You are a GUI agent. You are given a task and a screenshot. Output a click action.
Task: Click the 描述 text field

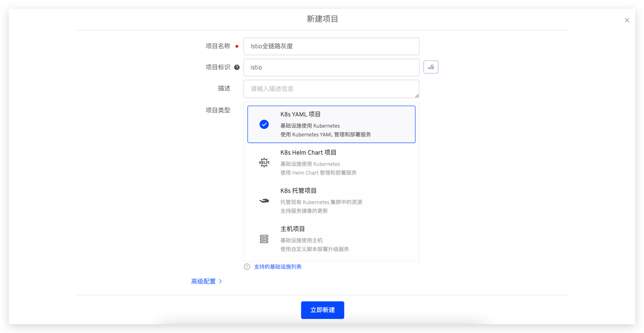(331, 89)
